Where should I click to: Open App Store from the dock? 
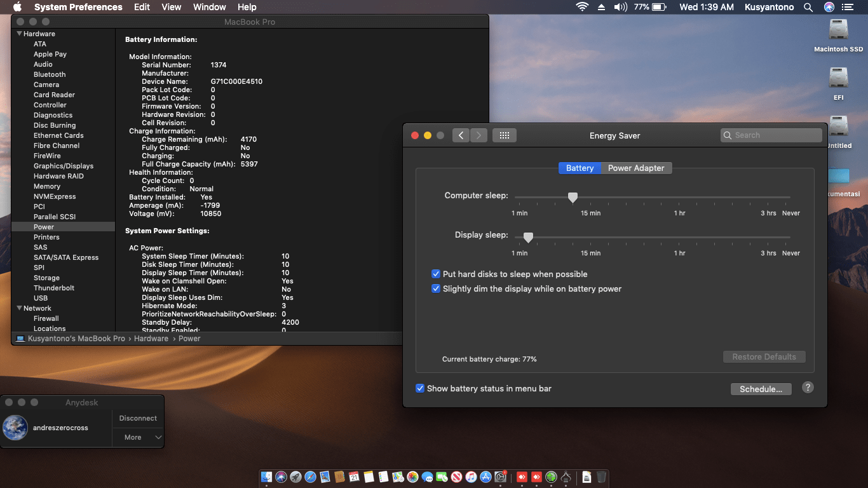point(485,477)
